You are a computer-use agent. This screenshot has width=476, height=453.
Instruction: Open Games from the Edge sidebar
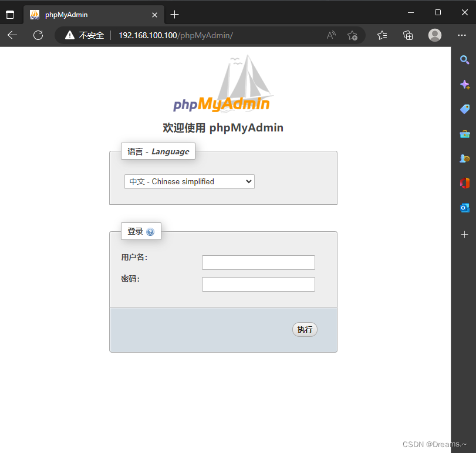pyautogui.click(x=464, y=158)
